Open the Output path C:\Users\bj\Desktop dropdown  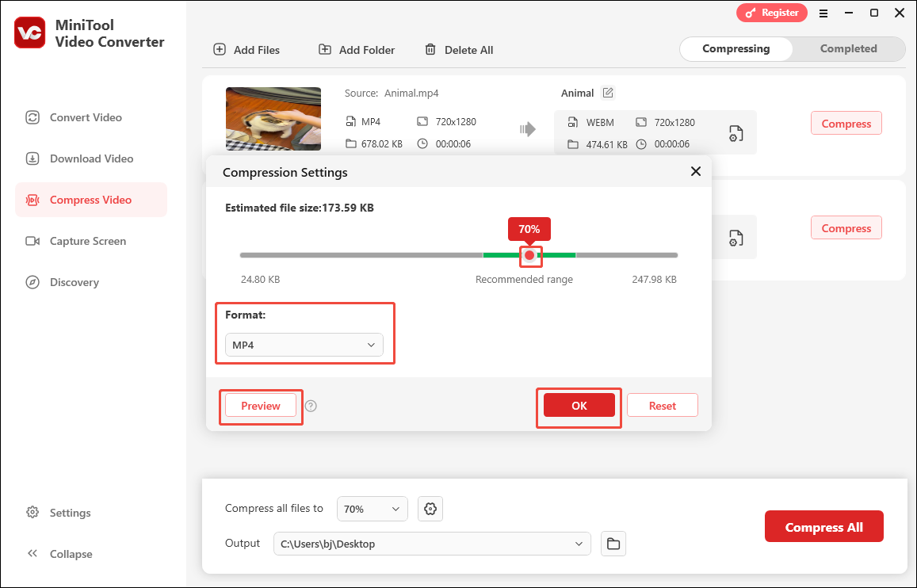coord(432,544)
